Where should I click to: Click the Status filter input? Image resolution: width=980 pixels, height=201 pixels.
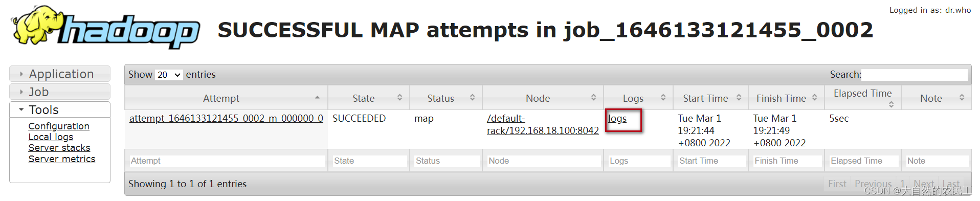447,161
